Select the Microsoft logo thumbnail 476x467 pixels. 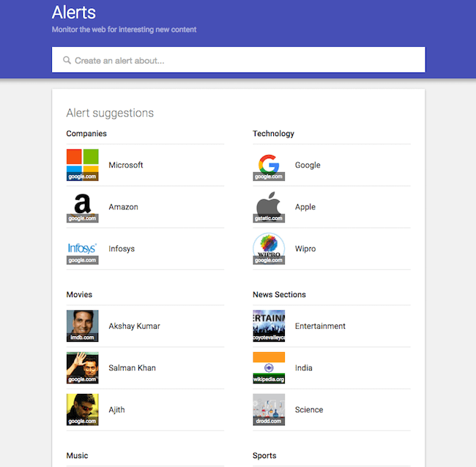83,165
